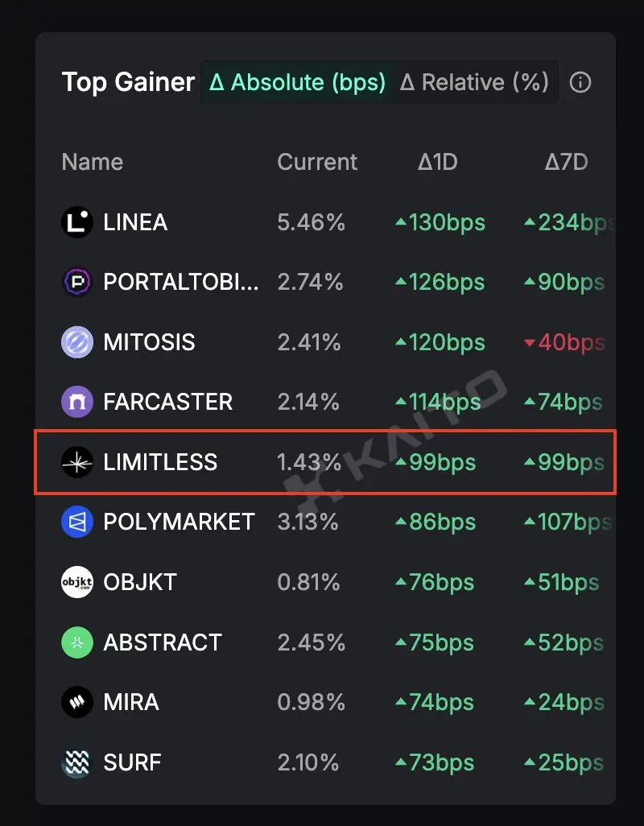
Task: Open the MITOSIS logo icon
Action: click(x=77, y=342)
